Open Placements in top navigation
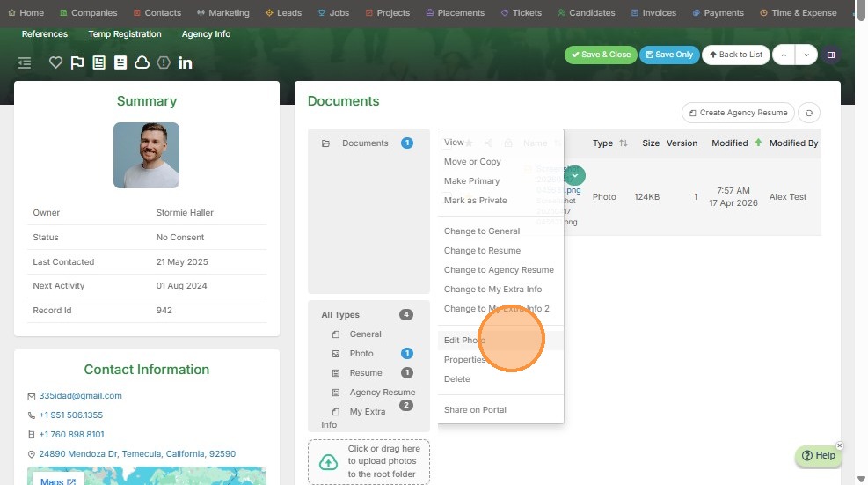This screenshot has width=868, height=485. point(455,12)
